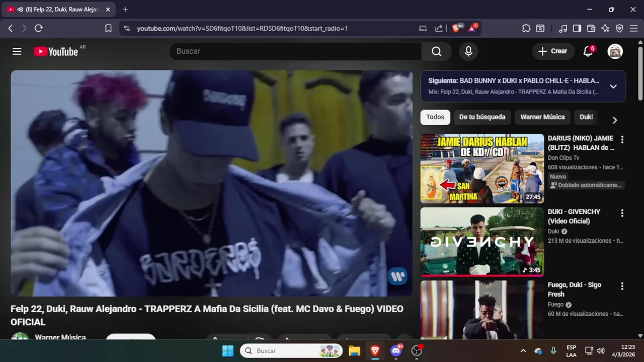Open the YouTube hamburger guide menu
The image size is (644, 362).
pyautogui.click(x=17, y=51)
